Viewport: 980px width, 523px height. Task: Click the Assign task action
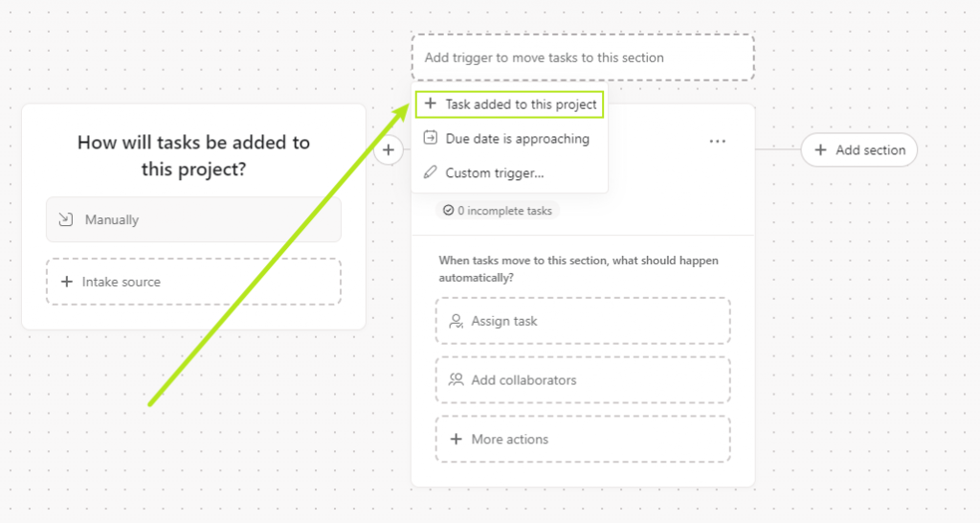click(x=583, y=321)
